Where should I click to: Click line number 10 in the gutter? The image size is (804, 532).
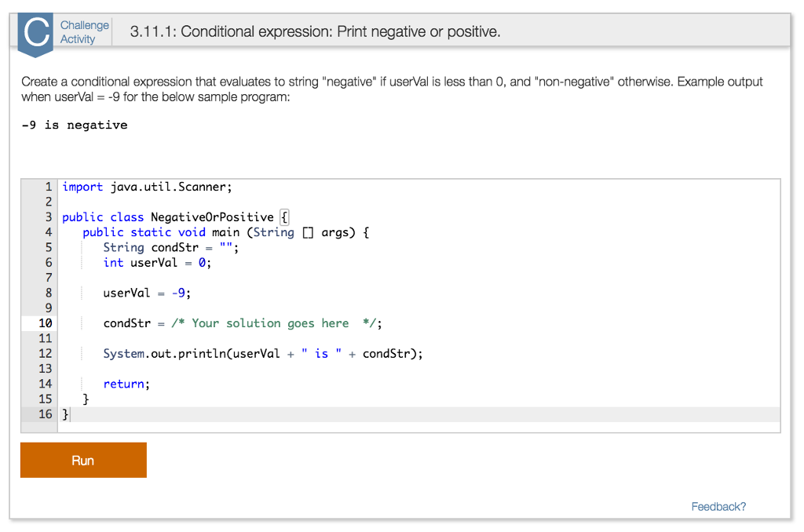pyautogui.click(x=46, y=322)
